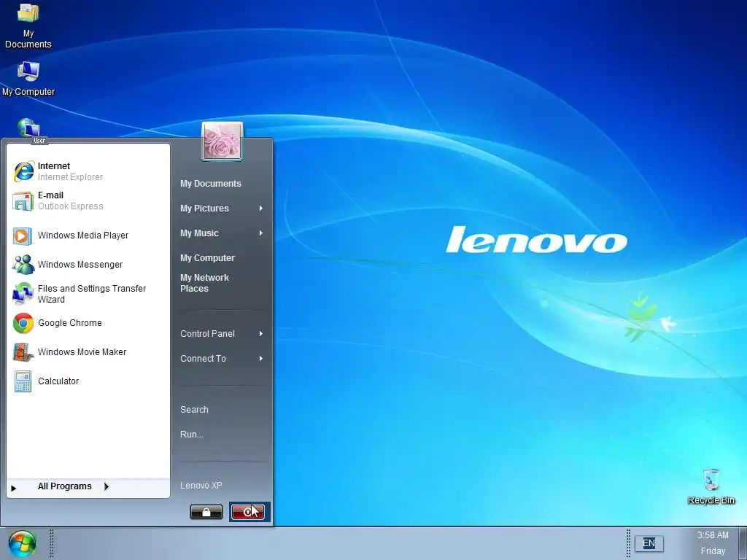
Task: Open Control Panel menu entry
Action: (x=222, y=334)
